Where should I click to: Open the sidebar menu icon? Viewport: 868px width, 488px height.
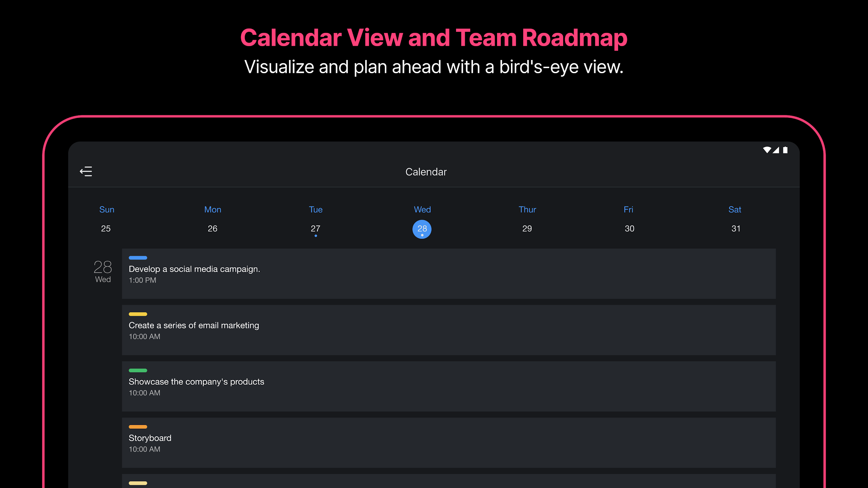(86, 171)
